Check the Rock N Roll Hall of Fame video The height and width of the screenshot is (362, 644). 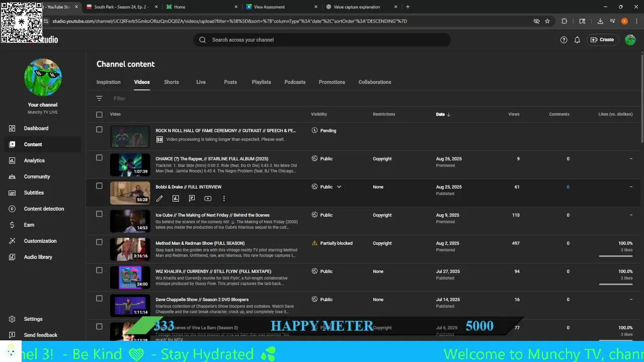(x=99, y=130)
